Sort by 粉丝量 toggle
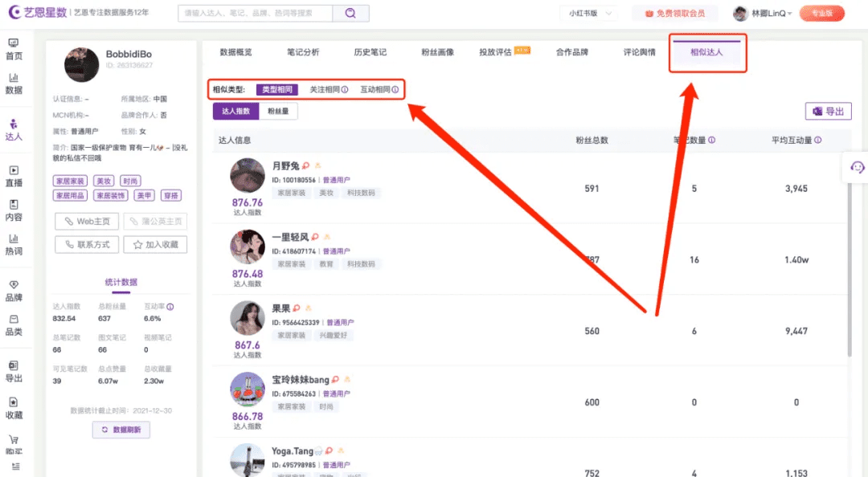This screenshot has width=868, height=477. pos(278,112)
